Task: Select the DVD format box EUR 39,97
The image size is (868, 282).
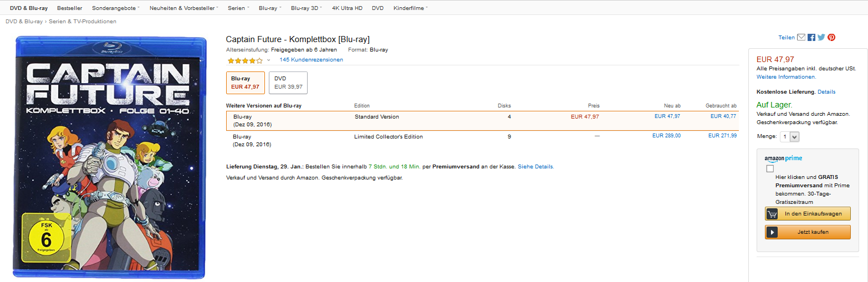Action: pyautogui.click(x=288, y=83)
